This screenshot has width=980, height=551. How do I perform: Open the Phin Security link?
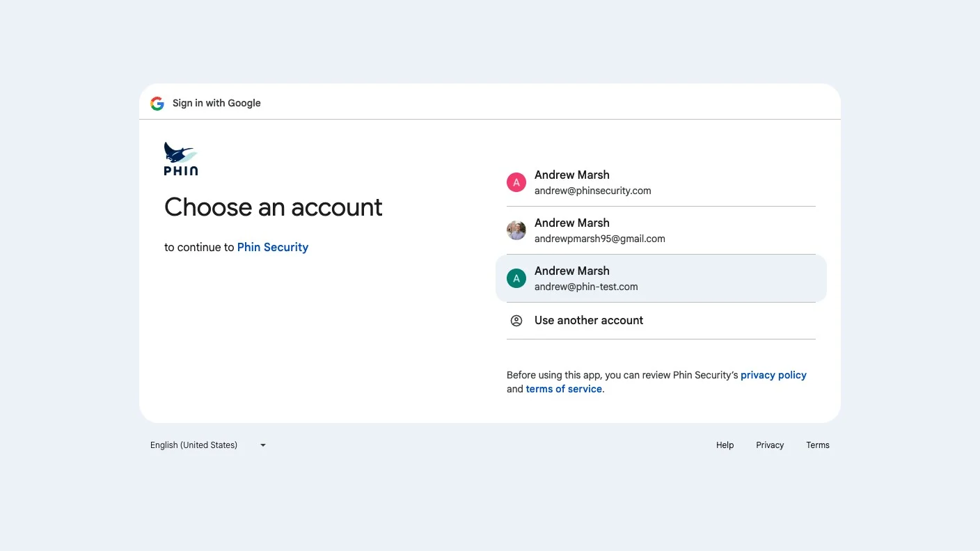click(x=273, y=247)
